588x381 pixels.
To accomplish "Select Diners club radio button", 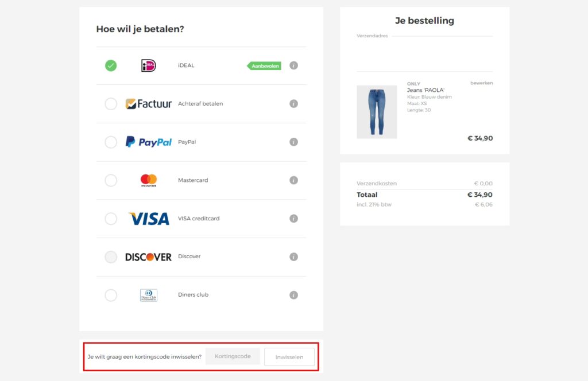I will pyautogui.click(x=111, y=295).
